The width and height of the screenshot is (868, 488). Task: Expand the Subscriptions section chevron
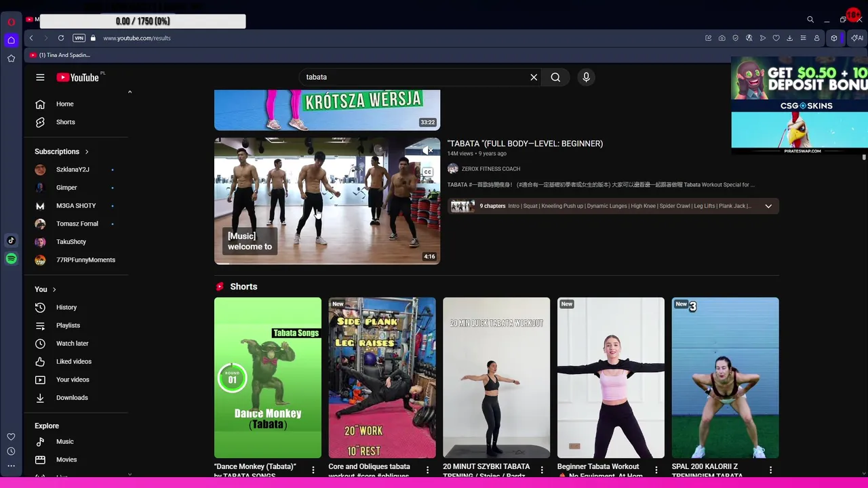click(x=87, y=152)
